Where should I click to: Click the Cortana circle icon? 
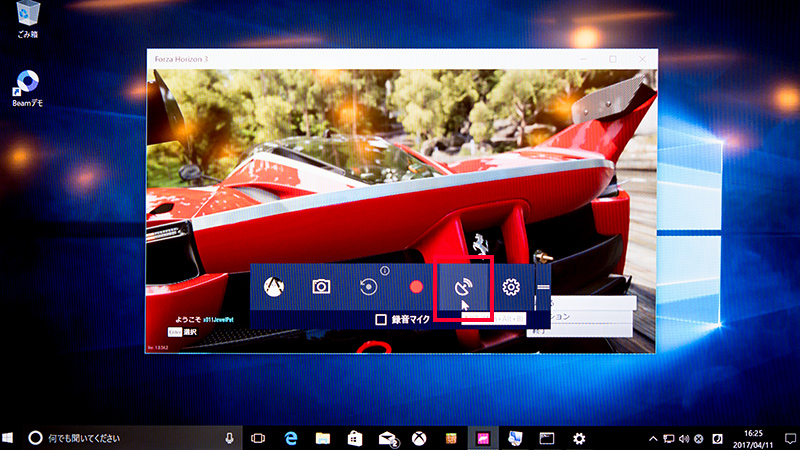coord(35,438)
